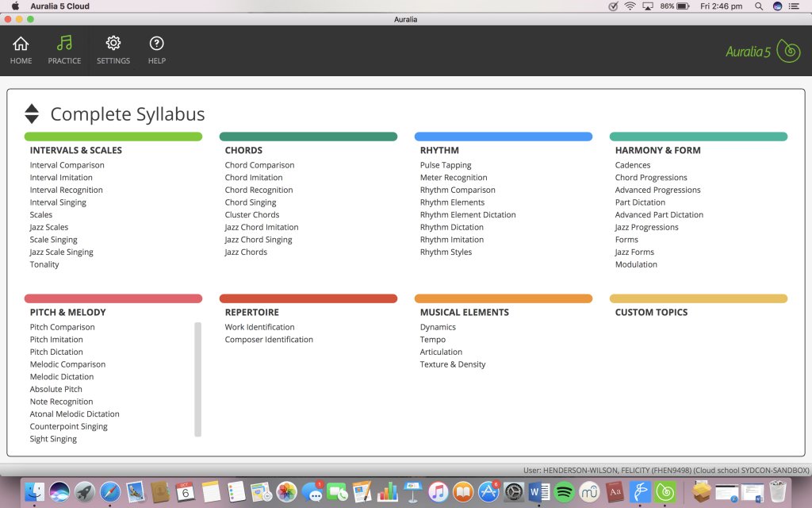Screen dimensions: 812x508
Task: Open Tonality topic
Action: 44,264
